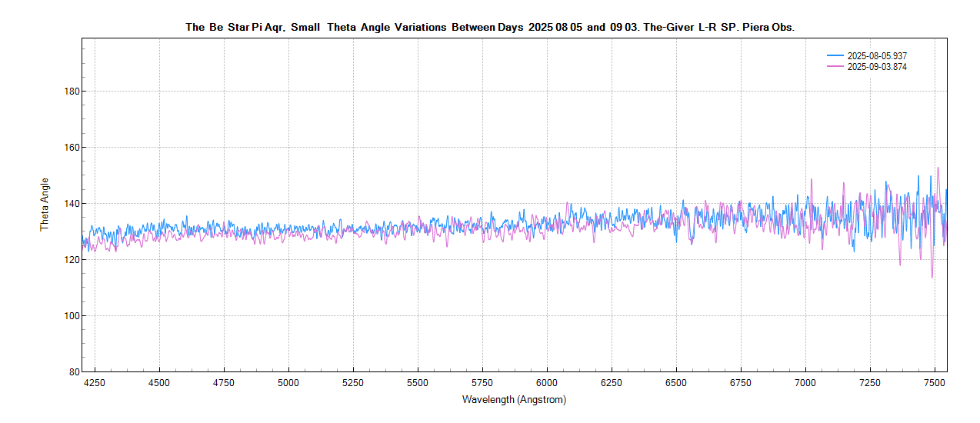Click the tallest magenta peak near 7500 Angstrom
The width and height of the screenshot is (980, 423).
pos(938,168)
